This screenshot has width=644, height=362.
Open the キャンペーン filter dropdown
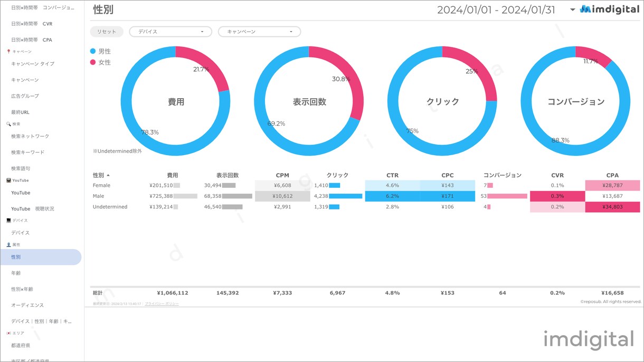(259, 32)
